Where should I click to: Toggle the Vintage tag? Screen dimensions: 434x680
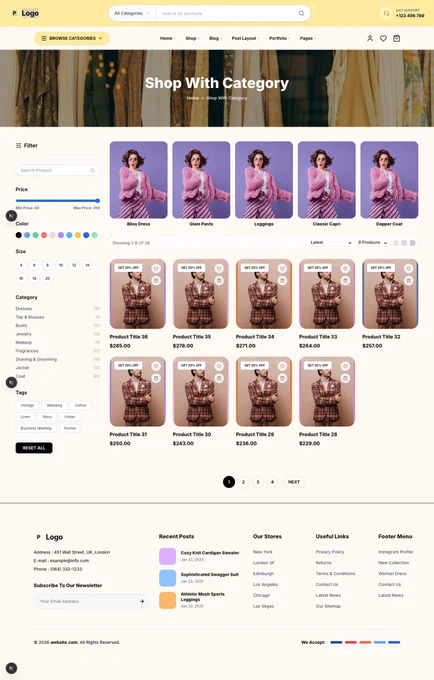27,405
